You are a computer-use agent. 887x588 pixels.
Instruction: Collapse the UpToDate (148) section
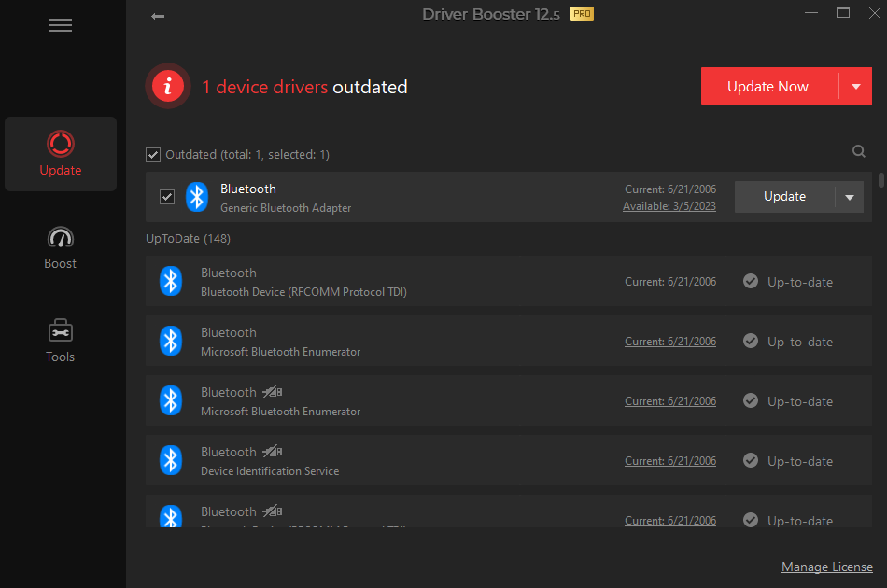click(x=188, y=238)
